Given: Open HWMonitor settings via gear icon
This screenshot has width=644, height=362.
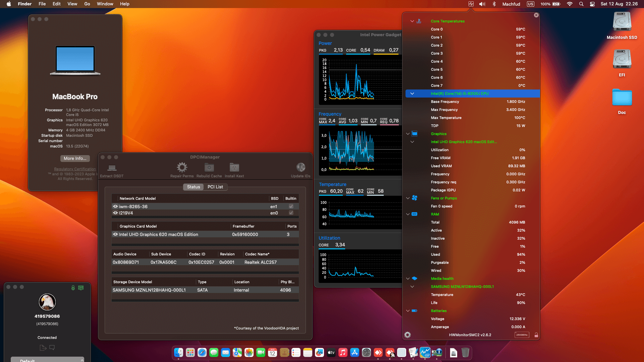Looking at the screenshot, I should (407, 335).
